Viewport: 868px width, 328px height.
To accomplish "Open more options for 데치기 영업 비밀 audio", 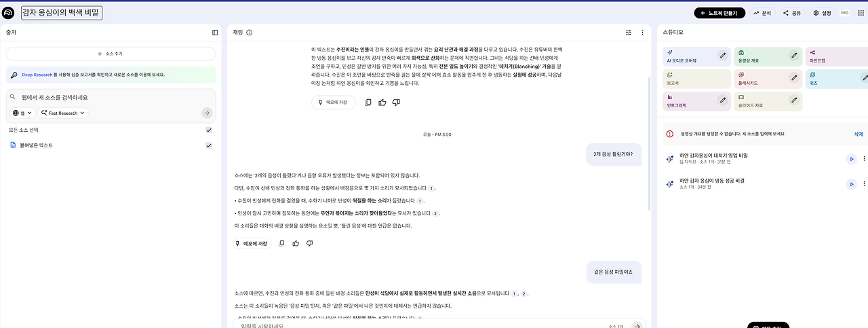I will point(864,159).
